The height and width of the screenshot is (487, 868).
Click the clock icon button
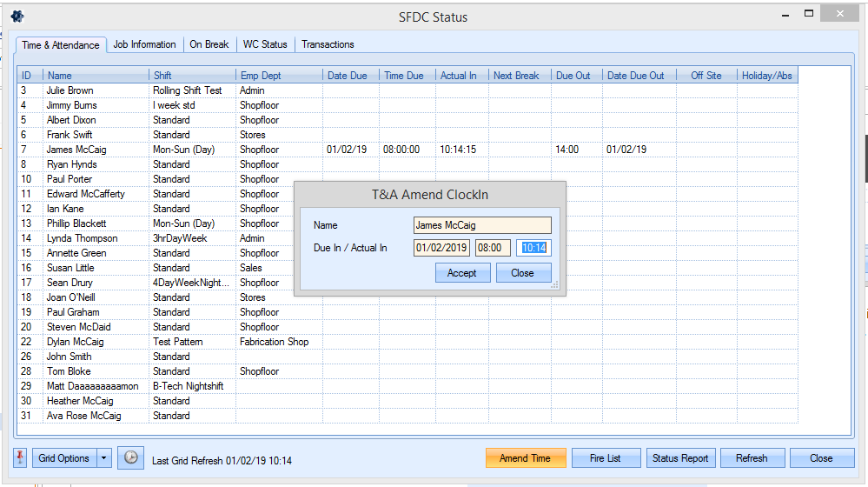(x=130, y=458)
